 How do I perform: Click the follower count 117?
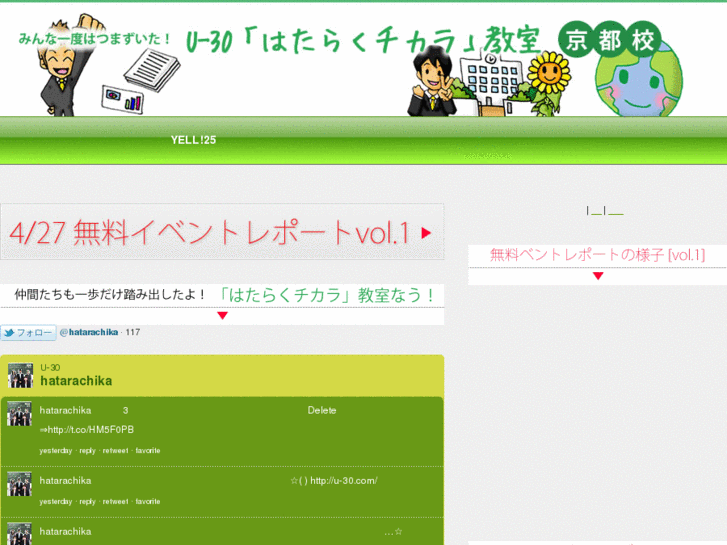pyautogui.click(x=133, y=332)
